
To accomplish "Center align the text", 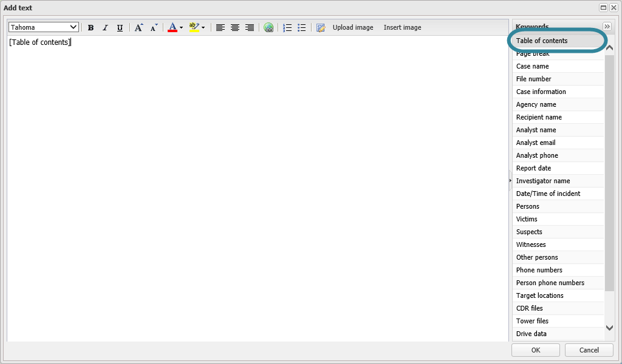I will click(235, 28).
